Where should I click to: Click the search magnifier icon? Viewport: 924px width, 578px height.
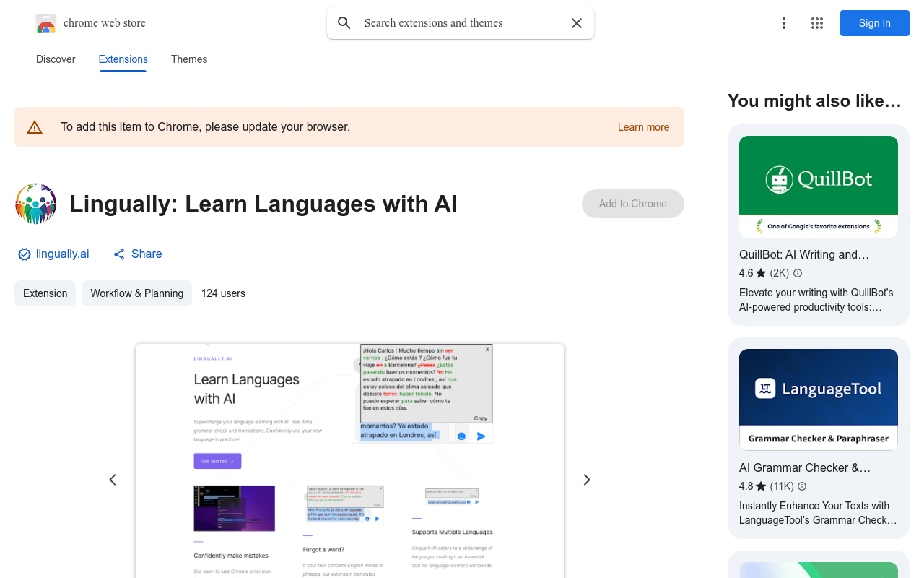pos(344,23)
